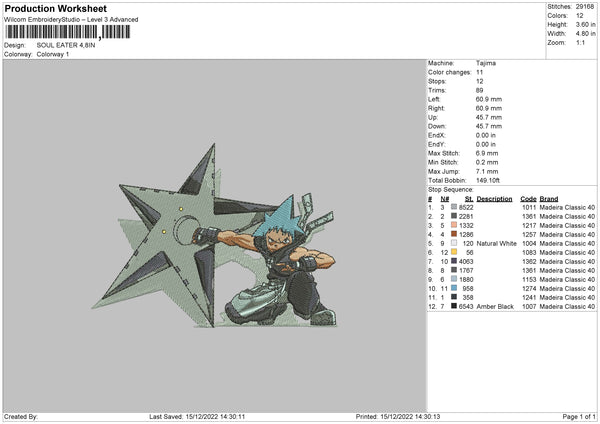Click thread code '1217' in stop row 3
The width and height of the screenshot is (600, 424).
529,225
